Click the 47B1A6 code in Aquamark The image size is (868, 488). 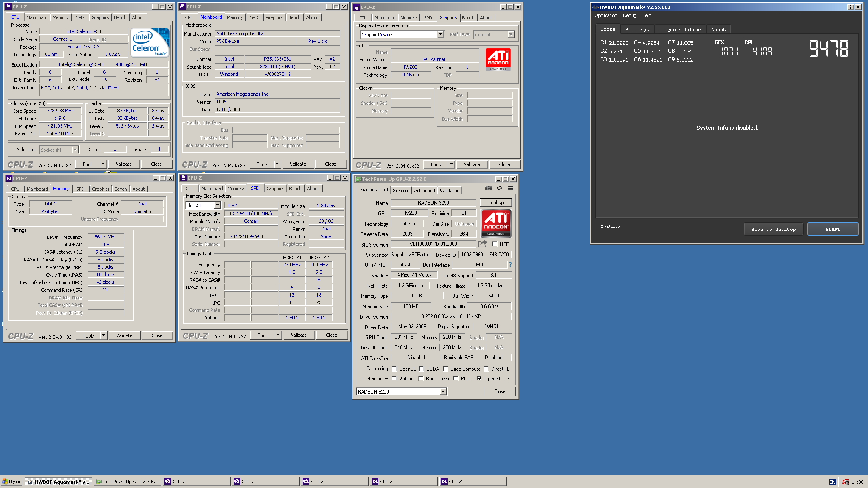click(610, 226)
